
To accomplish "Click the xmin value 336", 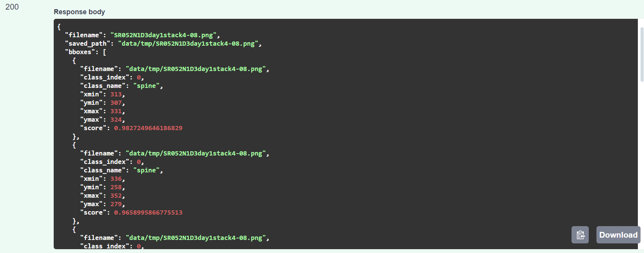I will [116, 179].
